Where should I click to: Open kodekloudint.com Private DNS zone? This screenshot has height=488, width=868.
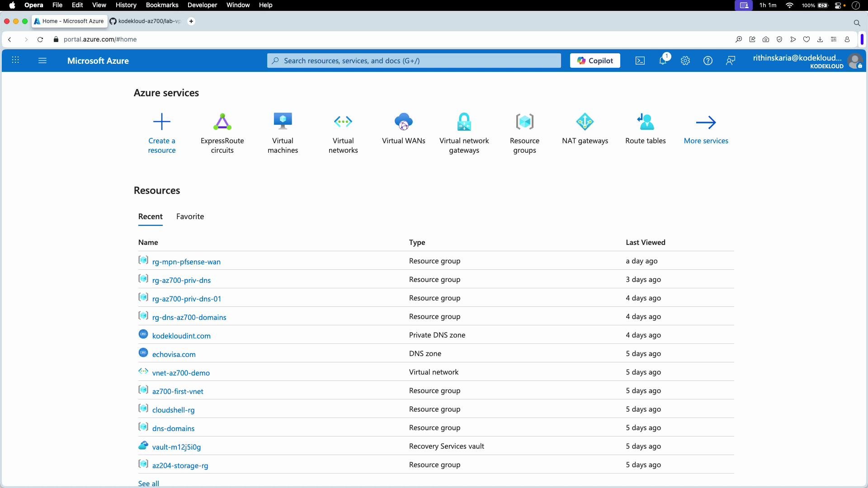(181, 336)
